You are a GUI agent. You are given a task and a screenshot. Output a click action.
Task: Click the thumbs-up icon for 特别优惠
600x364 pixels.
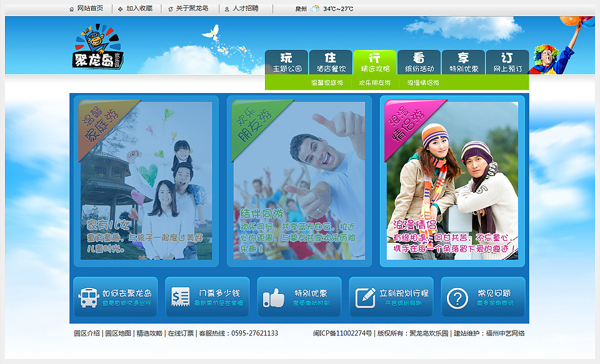coord(273,298)
